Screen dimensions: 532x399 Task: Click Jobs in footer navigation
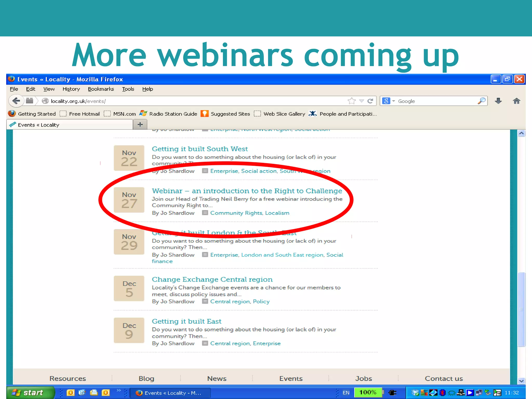tap(364, 378)
